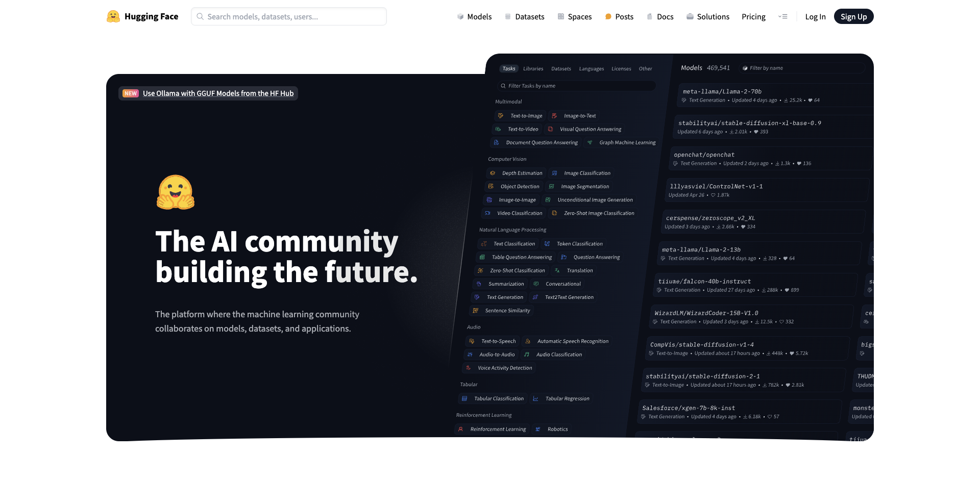Open the meta-llama/Llama-2-70b model card
Image resolution: width=980 pixels, height=480 pixels.
(x=776, y=95)
